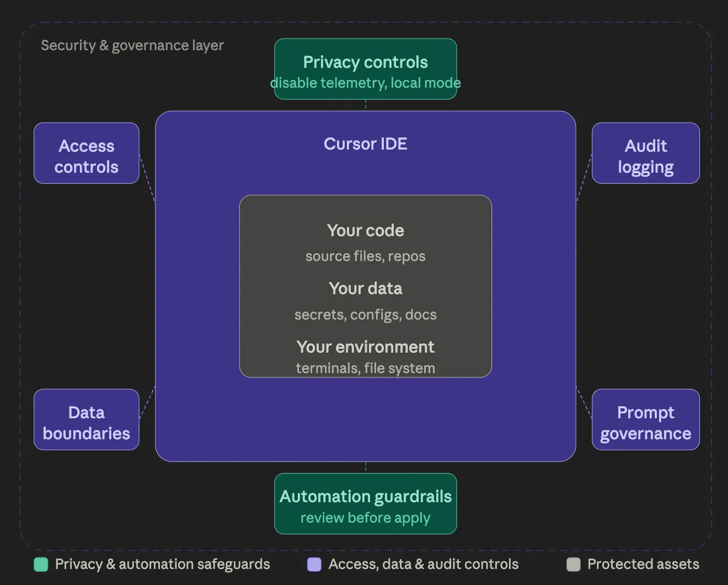The image size is (728, 585).
Task: Click the Cursor IDE title
Action: click(x=366, y=144)
